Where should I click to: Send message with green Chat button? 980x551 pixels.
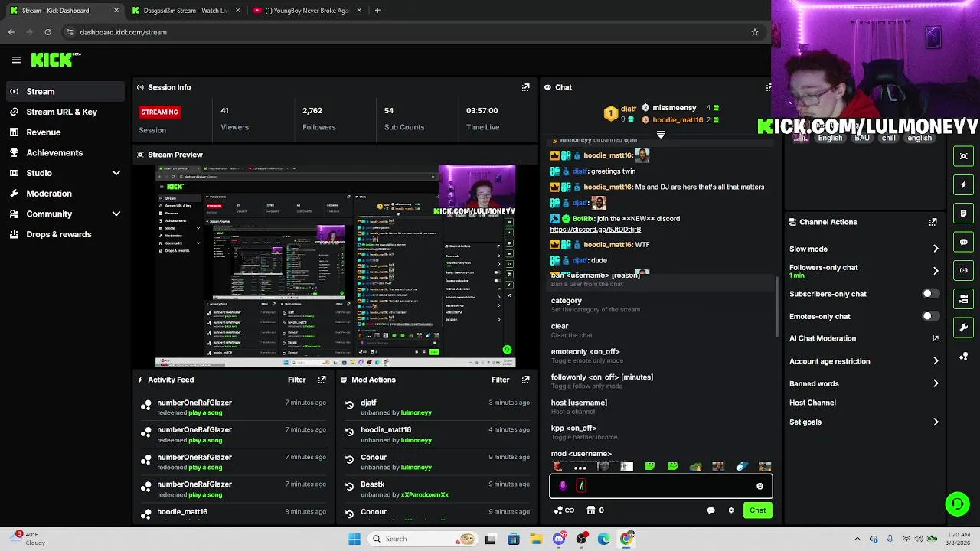(757, 510)
